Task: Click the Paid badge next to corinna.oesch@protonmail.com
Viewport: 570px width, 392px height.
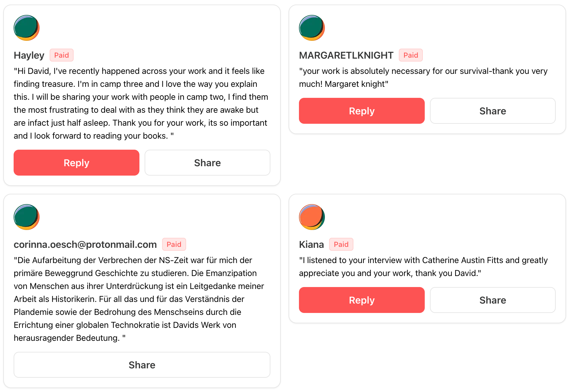Action: pyautogui.click(x=174, y=244)
